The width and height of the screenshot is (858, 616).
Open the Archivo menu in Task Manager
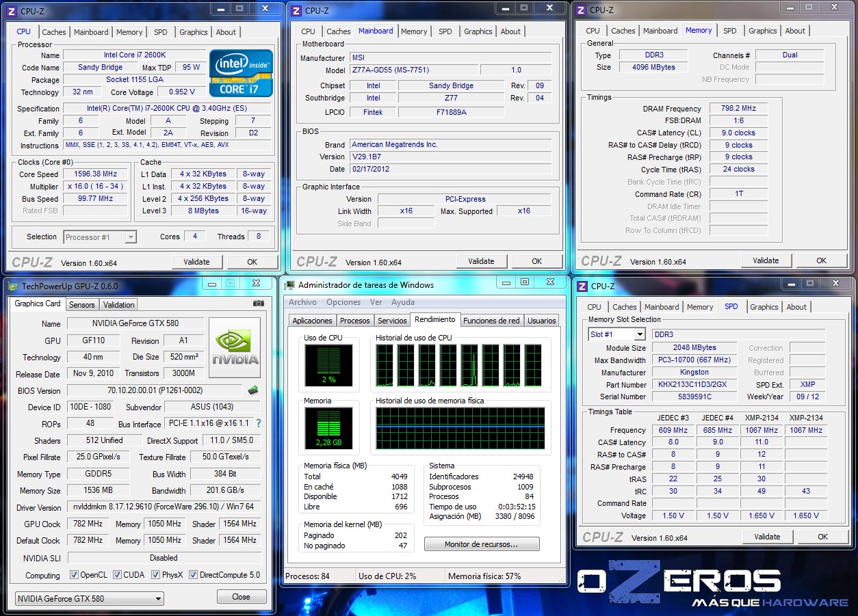point(302,302)
